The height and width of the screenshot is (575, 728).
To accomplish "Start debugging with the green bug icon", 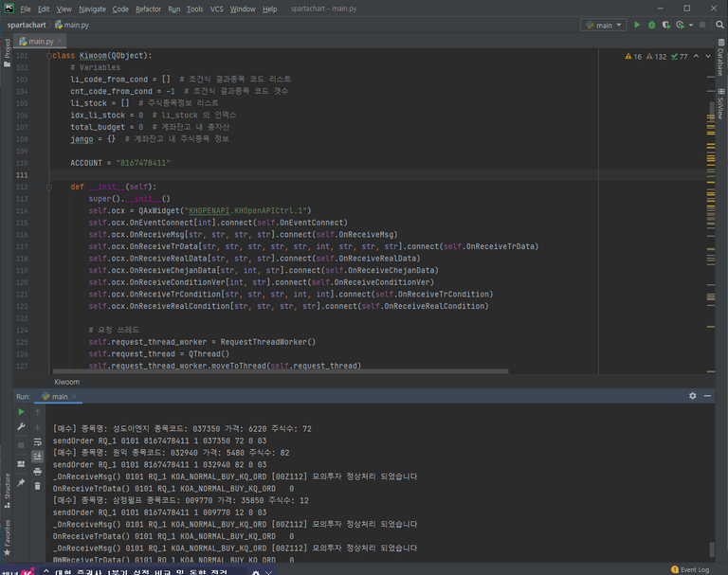I will (x=651, y=25).
